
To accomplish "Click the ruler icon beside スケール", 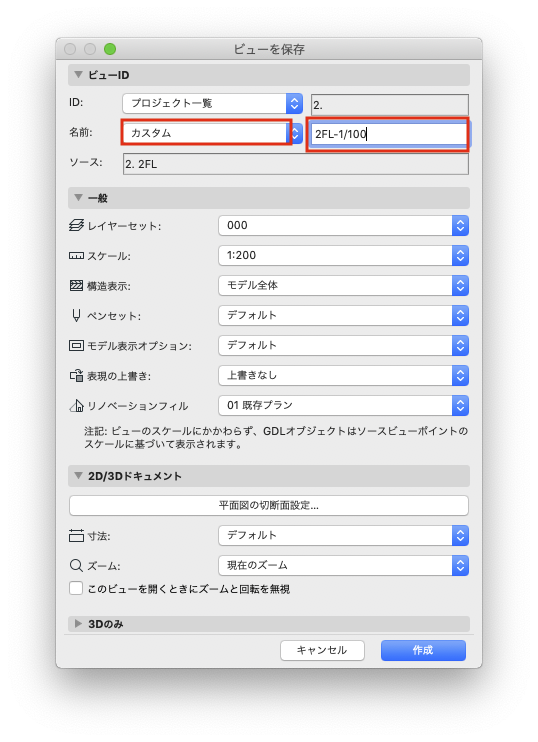I will click(x=76, y=256).
